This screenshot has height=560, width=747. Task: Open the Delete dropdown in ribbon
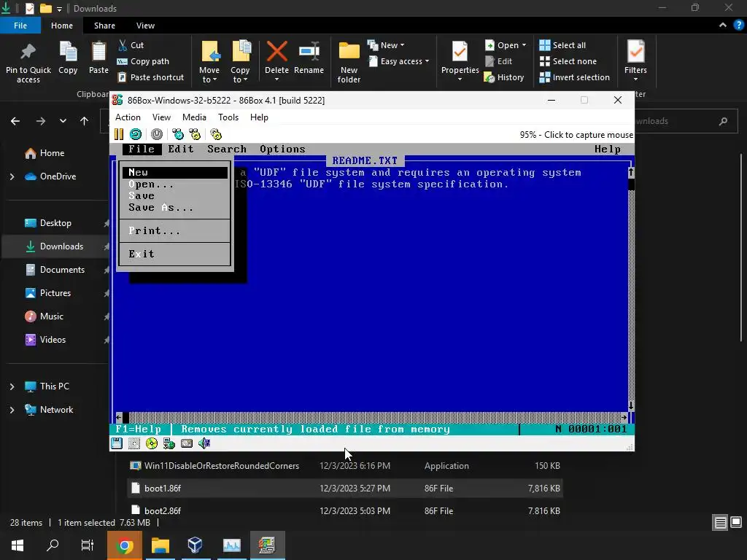276,79
